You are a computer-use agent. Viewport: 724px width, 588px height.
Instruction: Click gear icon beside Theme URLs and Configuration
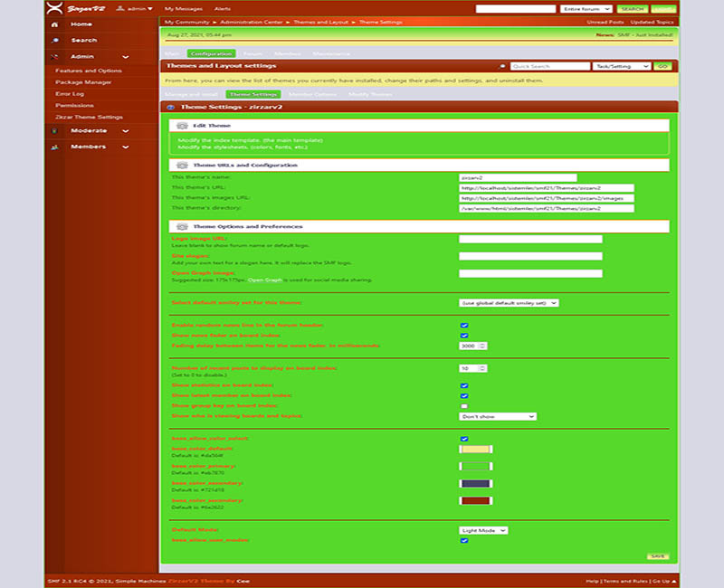[183, 166]
